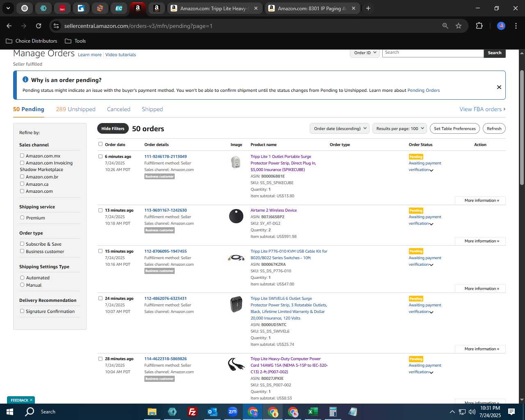Open FileZilla from taskbar
This screenshot has height=420, width=525.
pyautogui.click(x=192, y=412)
